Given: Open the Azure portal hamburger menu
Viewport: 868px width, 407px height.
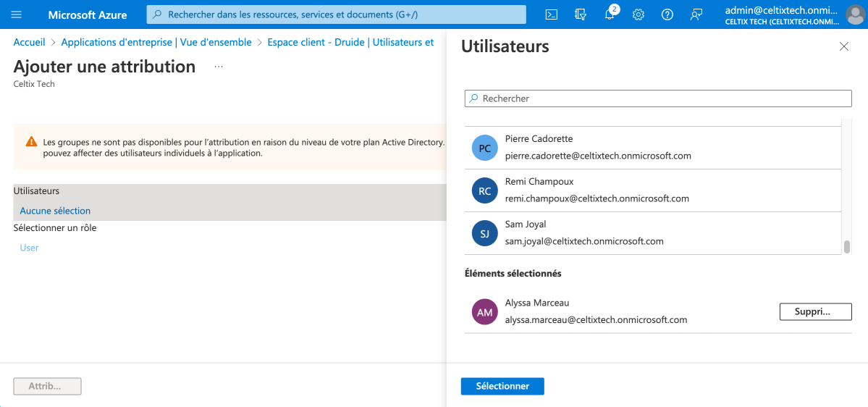Looking at the screenshot, I should click(x=17, y=14).
